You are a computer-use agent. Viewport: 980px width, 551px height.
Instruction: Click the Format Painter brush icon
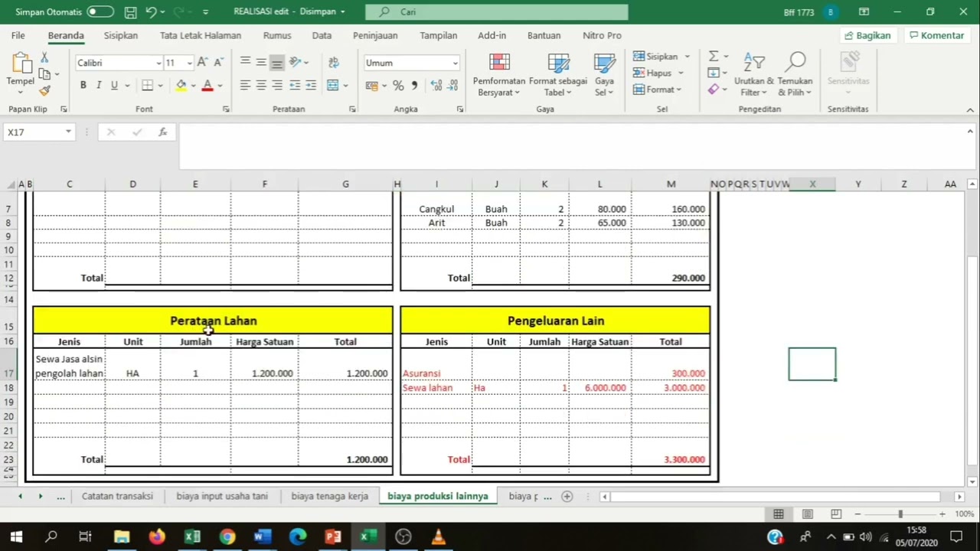[44, 90]
